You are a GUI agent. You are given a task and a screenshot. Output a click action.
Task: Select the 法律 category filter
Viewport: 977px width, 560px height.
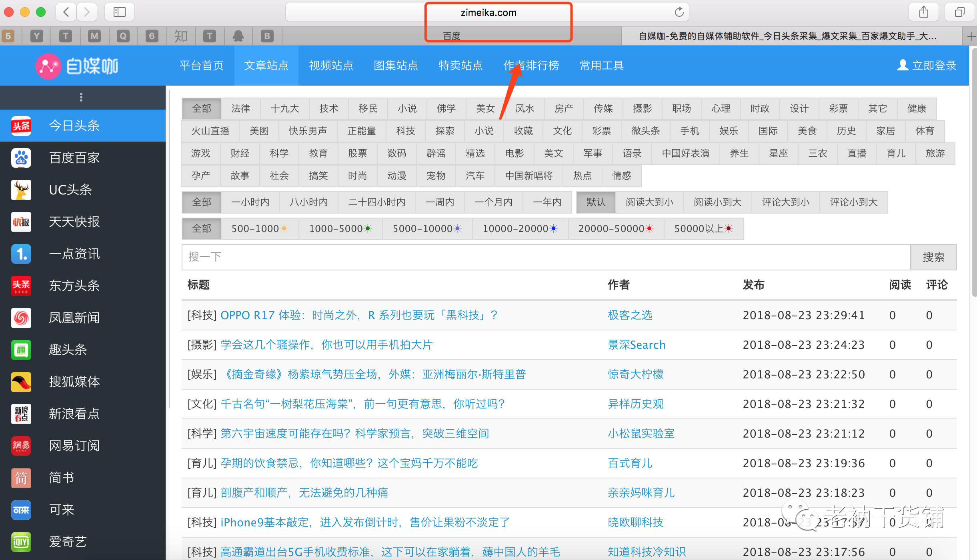coord(241,108)
